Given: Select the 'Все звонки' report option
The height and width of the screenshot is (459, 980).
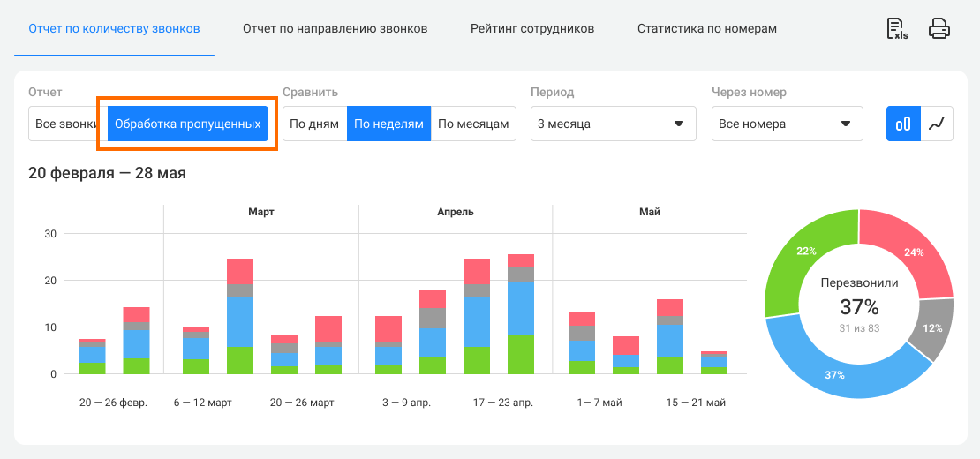Looking at the screenshot, I should point(67,124).
